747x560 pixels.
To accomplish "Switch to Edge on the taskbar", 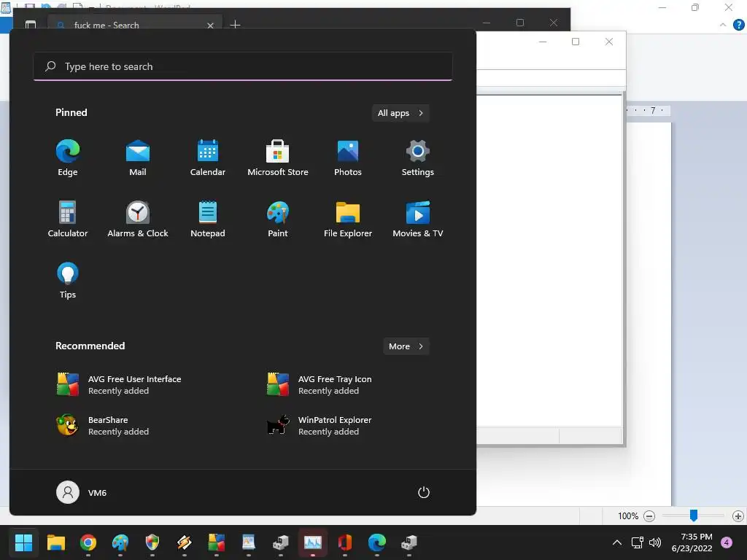I will click(x=377, y=542).
